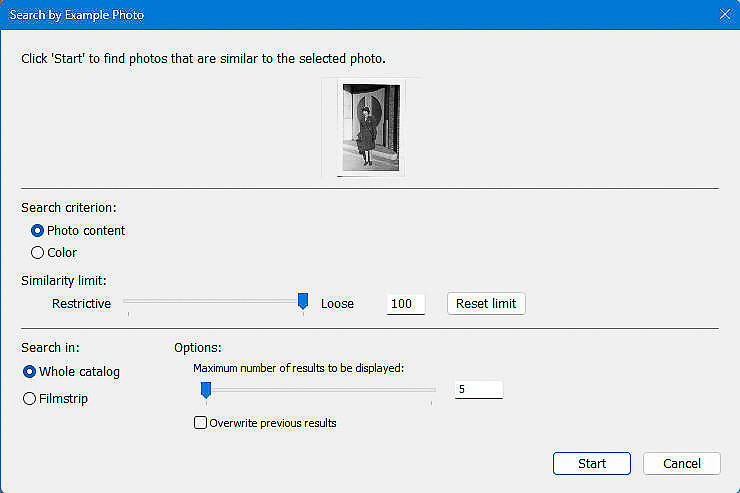Viewport: 740px width, 493px height.
Task: Click the similarity slider track near Restrictive
Action: (x=137, y=301)
